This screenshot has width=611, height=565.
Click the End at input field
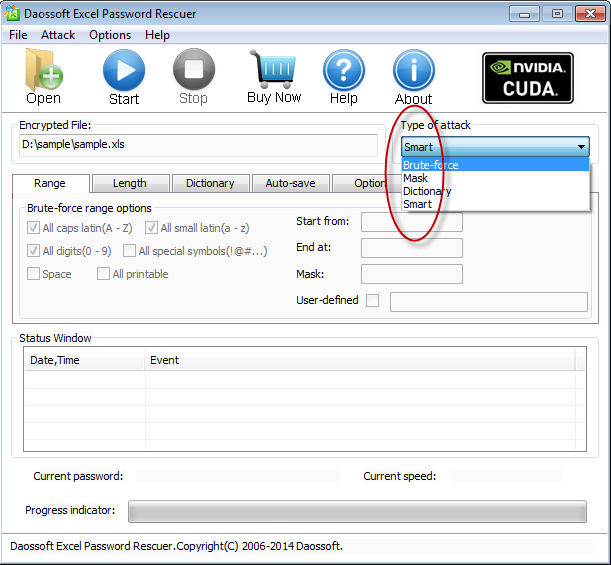412,248
